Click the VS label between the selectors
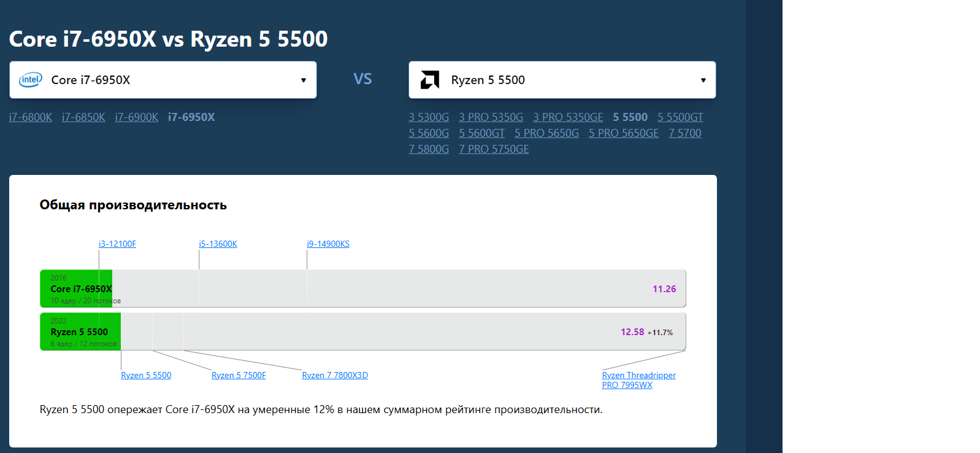The width and height of the screenshot is (980, 453). coord(362,79)
